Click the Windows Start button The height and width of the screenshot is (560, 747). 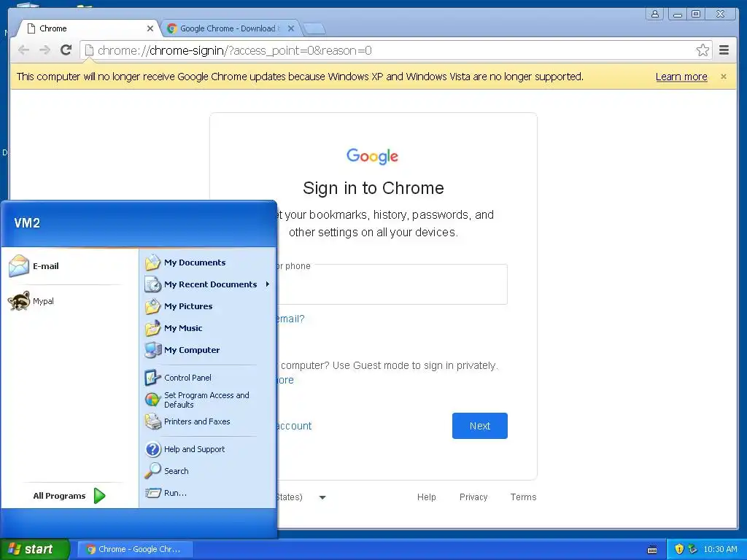click(35, 549)
